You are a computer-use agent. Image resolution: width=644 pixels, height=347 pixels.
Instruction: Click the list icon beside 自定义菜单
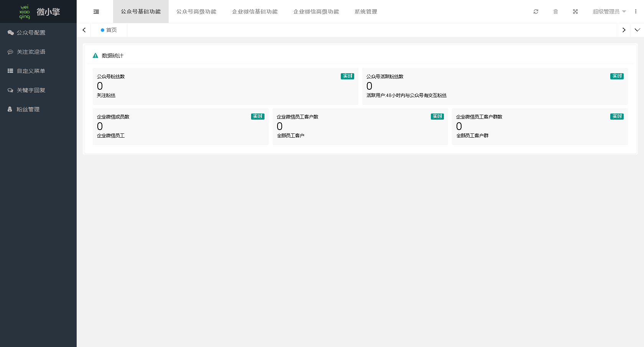click(x=10, y=71)
